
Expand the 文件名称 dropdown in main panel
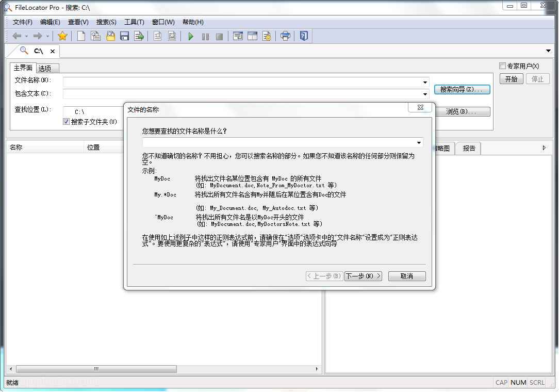click(425, 83)
